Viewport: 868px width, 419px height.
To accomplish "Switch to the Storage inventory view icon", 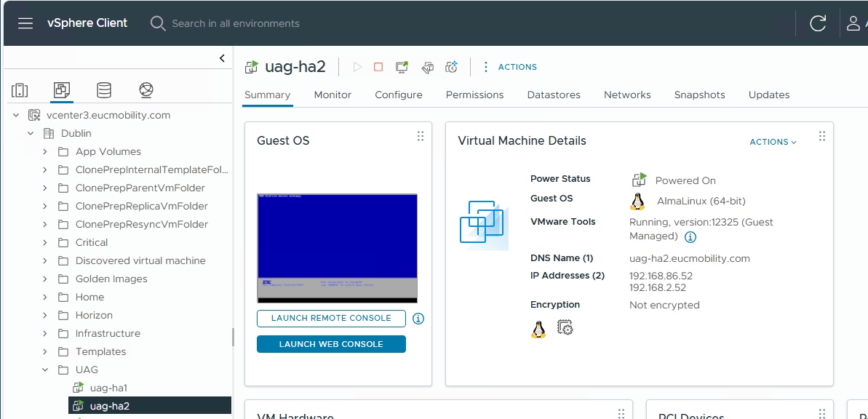I will 104,90.
